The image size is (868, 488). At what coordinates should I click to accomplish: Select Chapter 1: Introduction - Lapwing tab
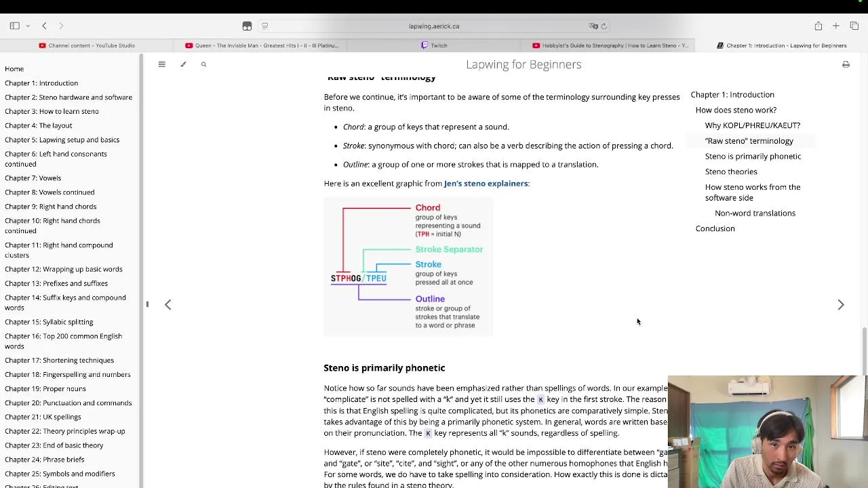[x=781, y=45]
